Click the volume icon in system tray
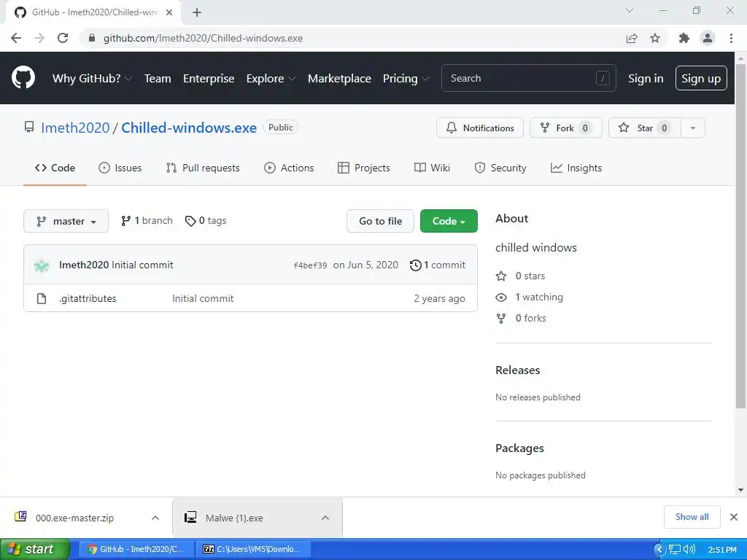The width and height of the screenshot is (747, 560). (x=689, y=549)
